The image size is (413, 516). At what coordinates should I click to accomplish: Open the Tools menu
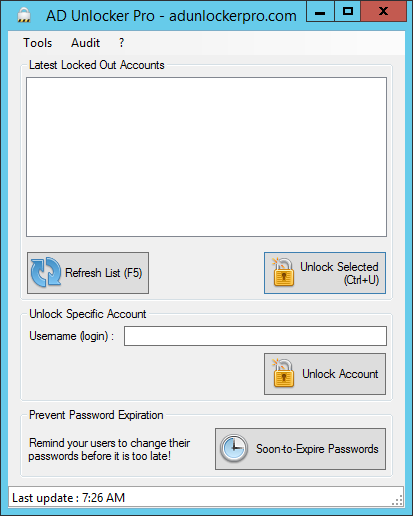click(37, 43)
